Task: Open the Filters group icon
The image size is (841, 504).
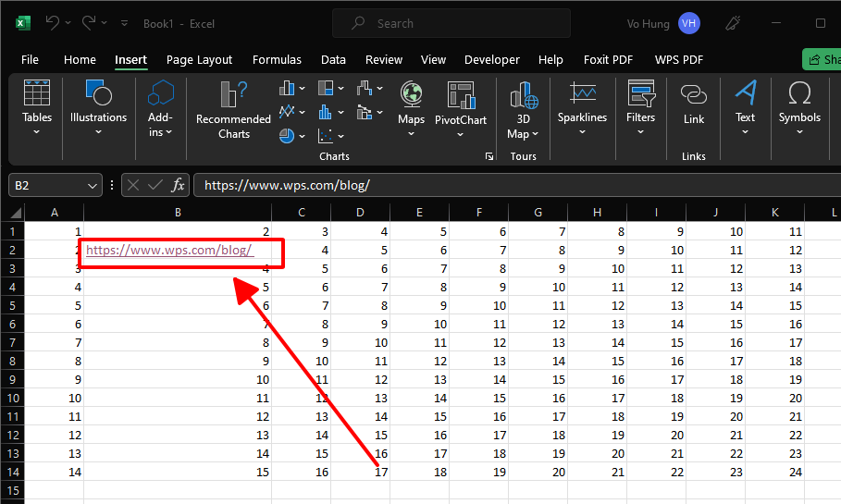Action: click(x=640, y=95)
